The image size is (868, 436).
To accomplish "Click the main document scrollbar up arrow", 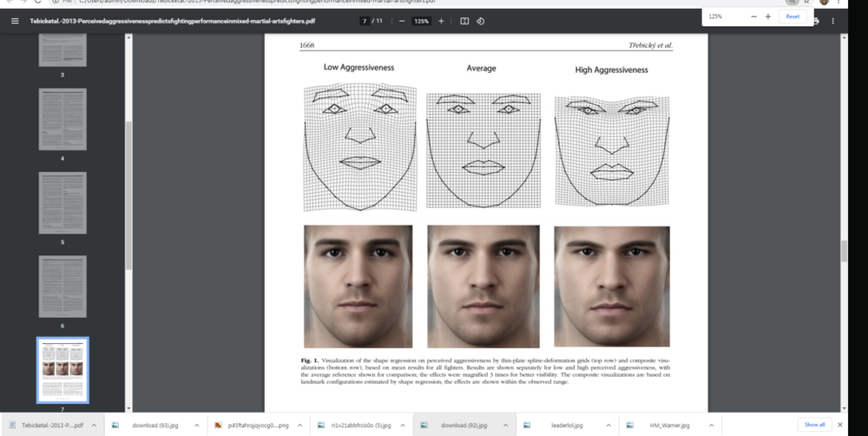I will click(x=845, y=37).
